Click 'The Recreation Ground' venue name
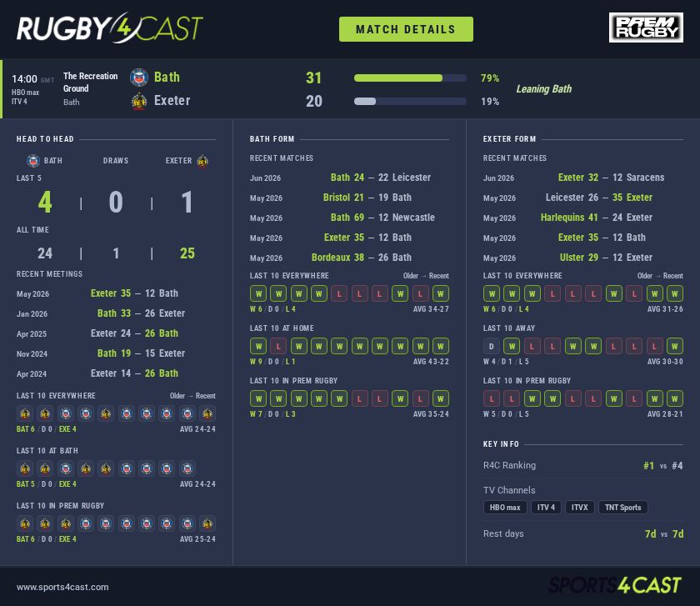The height and width of the screenshot is (606, 700). [x=90, y=83]
